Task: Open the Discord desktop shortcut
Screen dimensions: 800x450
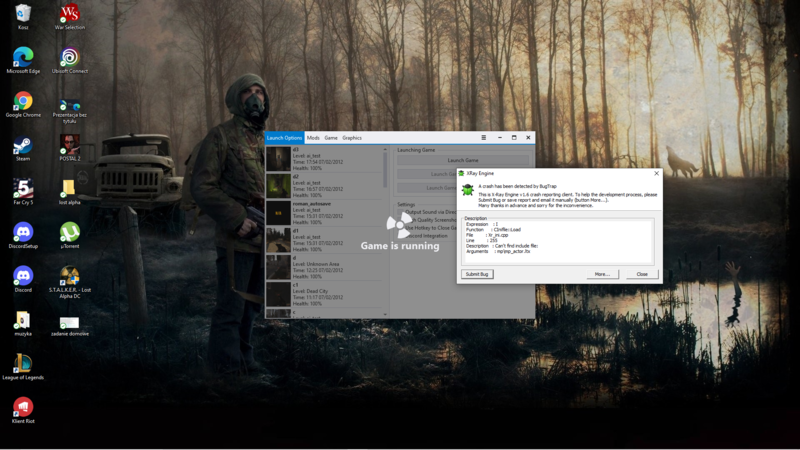Action: click(23, 280)
